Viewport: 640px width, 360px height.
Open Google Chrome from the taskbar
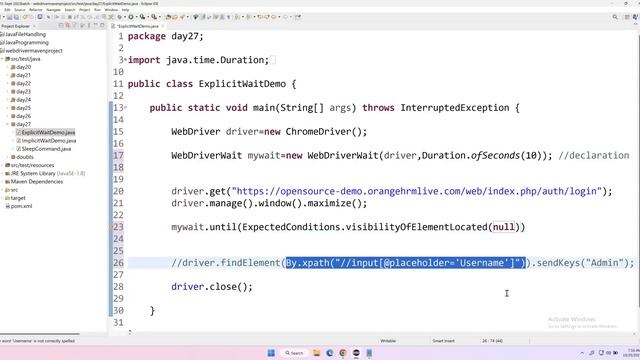(343, 353)
